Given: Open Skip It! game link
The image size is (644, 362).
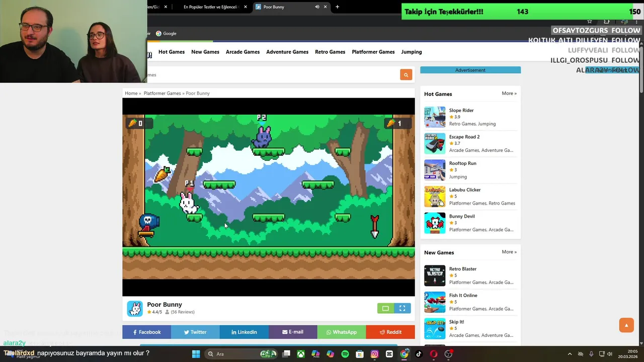Looking at the screenshot, I should pyautogui.click(x=457, y=322).
